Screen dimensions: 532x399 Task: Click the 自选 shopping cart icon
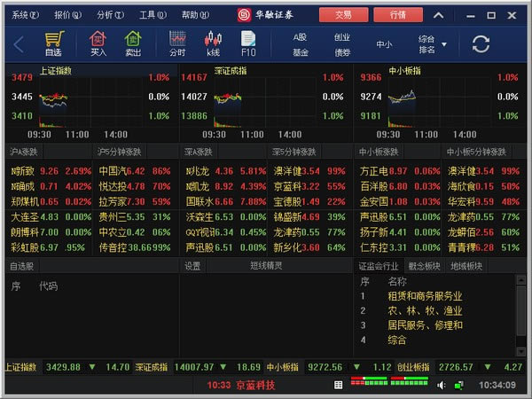tap(53, 43)
